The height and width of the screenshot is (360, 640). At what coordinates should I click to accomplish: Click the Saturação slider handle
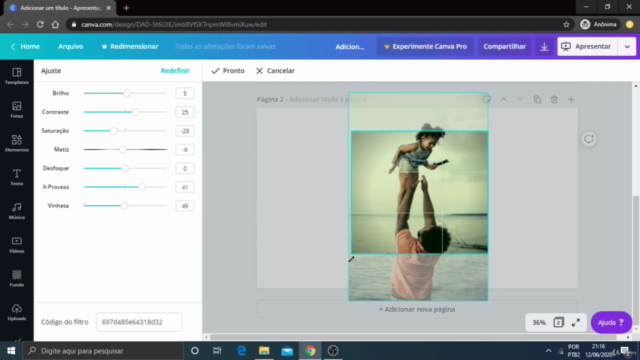[113, 131]
